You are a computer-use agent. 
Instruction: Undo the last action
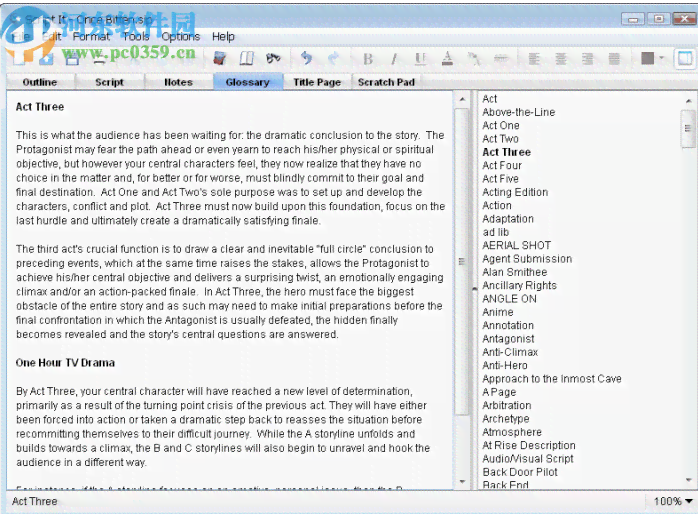(x=306, y=58)
